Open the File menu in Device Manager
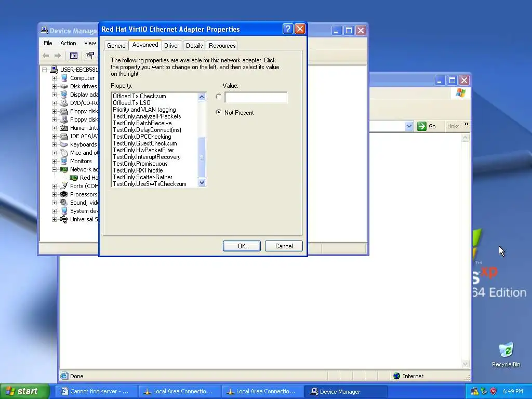Viewport: 532px width, 399px height. 48,43
